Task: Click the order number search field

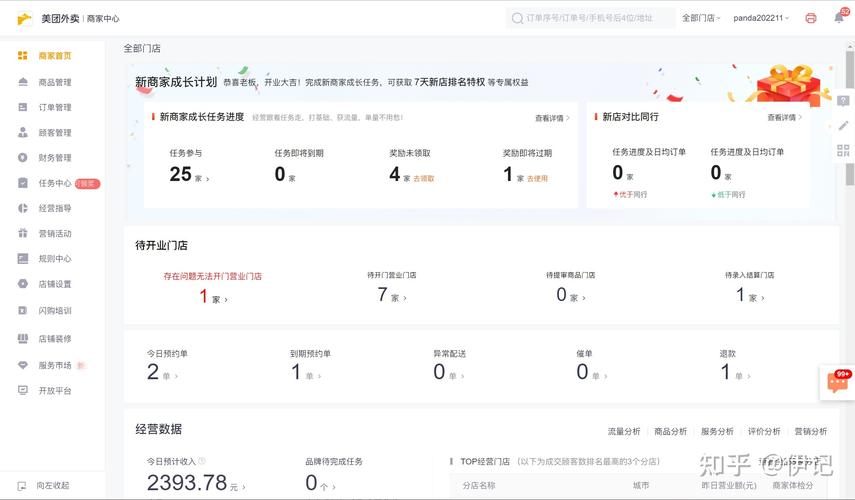Action: 590,18
